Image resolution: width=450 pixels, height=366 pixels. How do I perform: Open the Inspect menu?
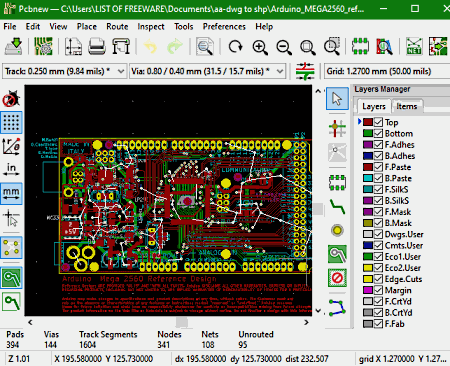pos(151,27)
